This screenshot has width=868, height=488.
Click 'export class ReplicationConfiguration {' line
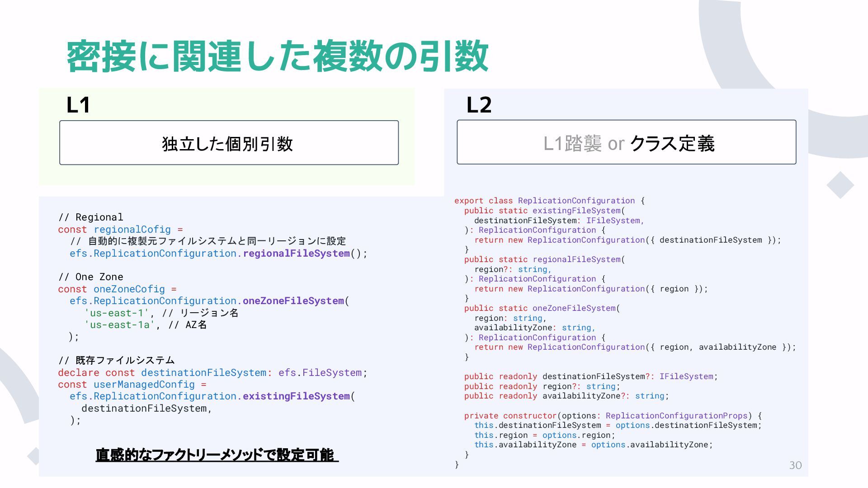pos(550,201)
